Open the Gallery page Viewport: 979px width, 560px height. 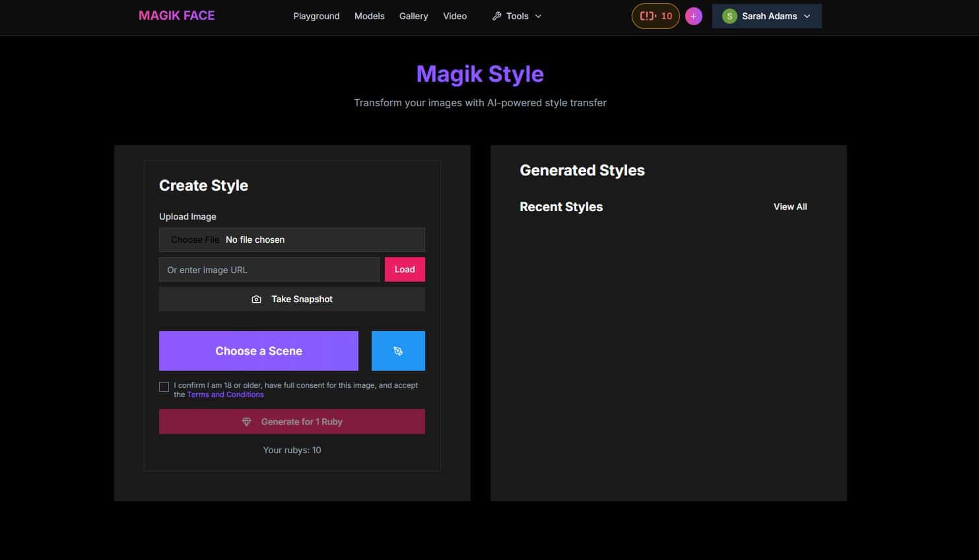[x=413, y=16]
